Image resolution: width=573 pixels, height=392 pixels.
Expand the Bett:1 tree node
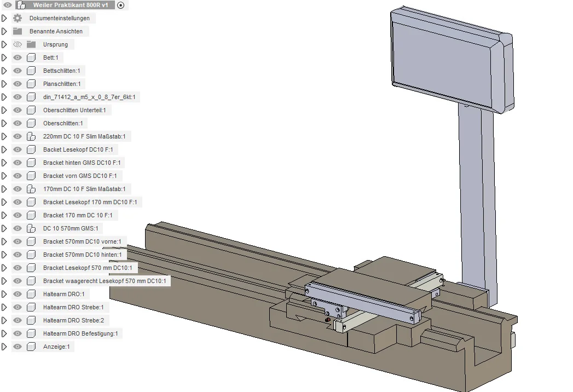[x=4, y=57]
